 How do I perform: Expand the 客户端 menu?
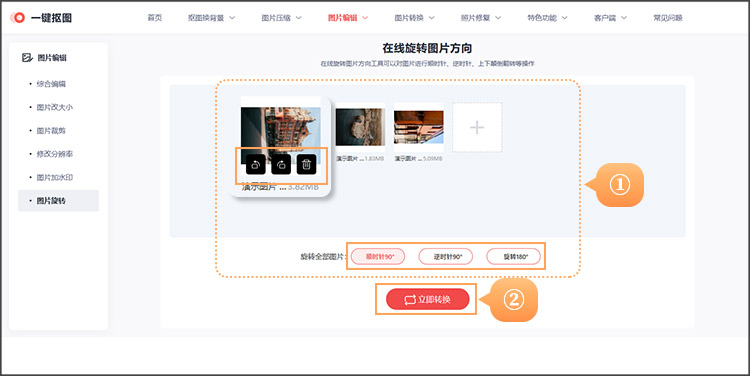[610, 18]
